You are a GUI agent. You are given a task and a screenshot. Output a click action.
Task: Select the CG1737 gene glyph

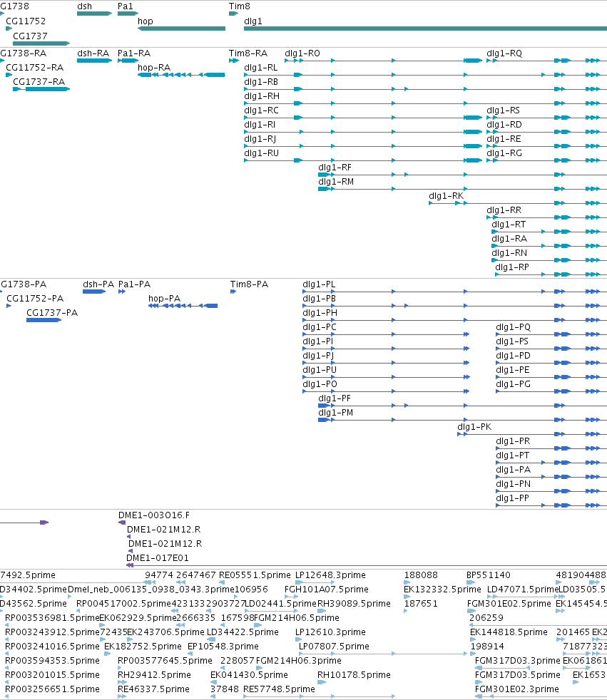click(x=41, y=43)
